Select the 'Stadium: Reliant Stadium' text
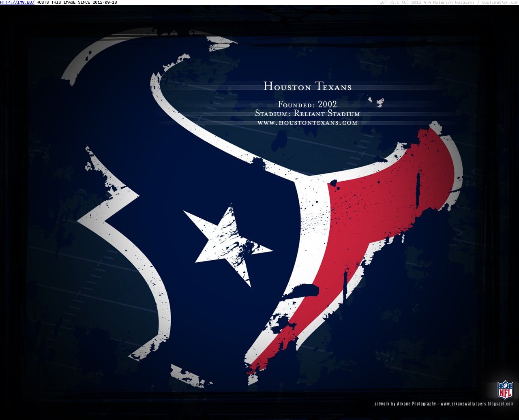Viewport: 519px width, 420px height. [x=307, y=114]
